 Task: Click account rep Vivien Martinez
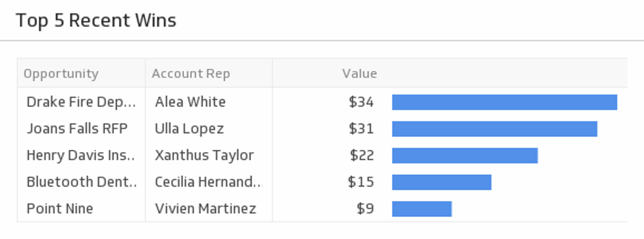205,209
